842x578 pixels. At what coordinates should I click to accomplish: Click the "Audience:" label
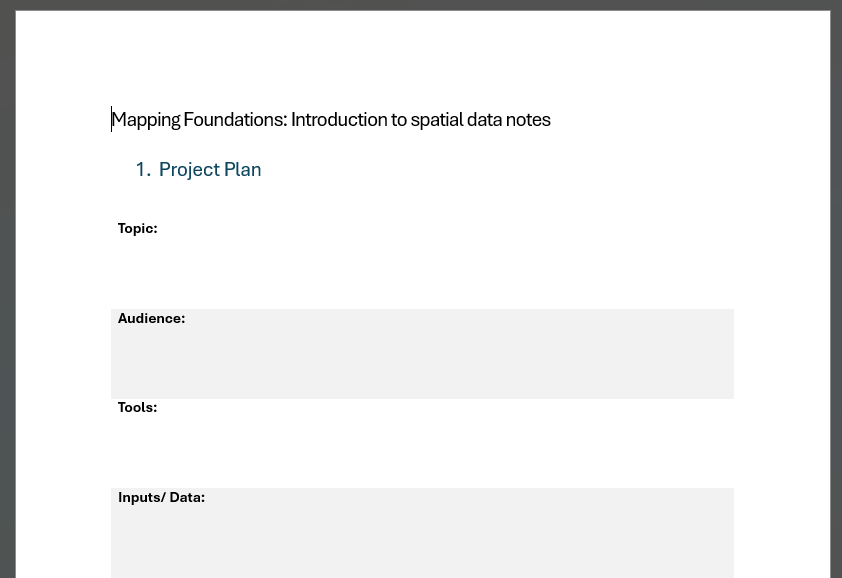pyautogui.click(x=151, y=319)
